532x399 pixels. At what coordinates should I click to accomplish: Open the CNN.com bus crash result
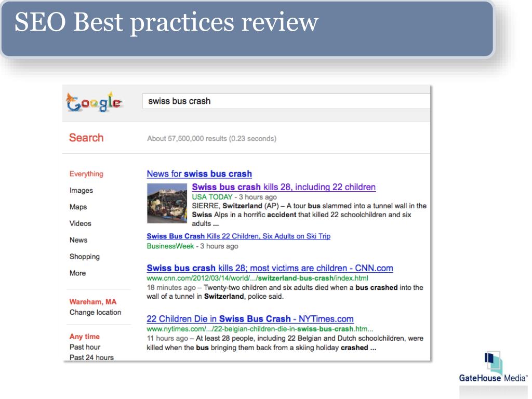[270, 268]
